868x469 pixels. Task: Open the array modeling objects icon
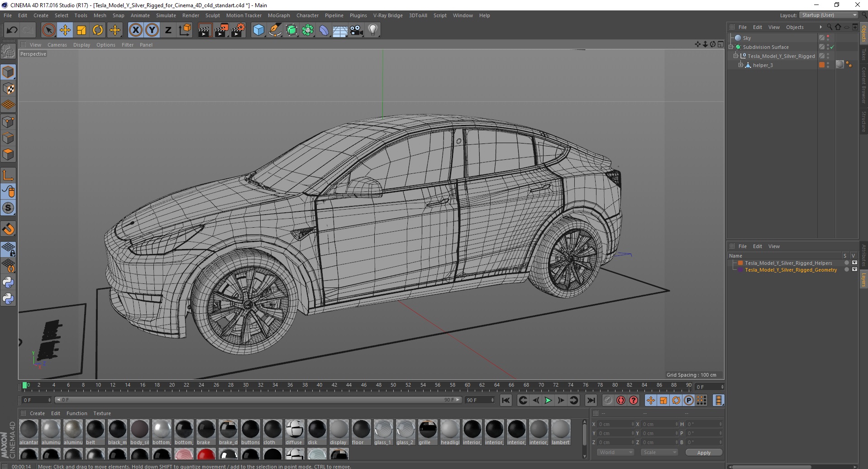(308, 30)
